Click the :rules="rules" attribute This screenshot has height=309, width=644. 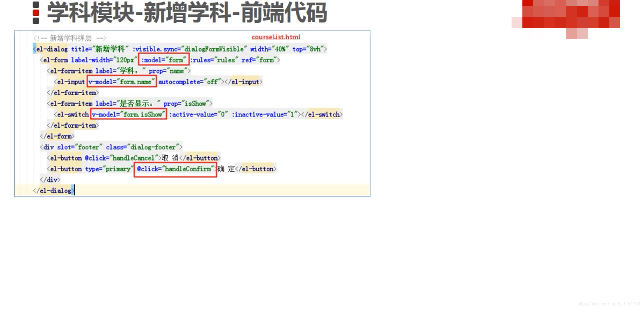click(214, 60)
